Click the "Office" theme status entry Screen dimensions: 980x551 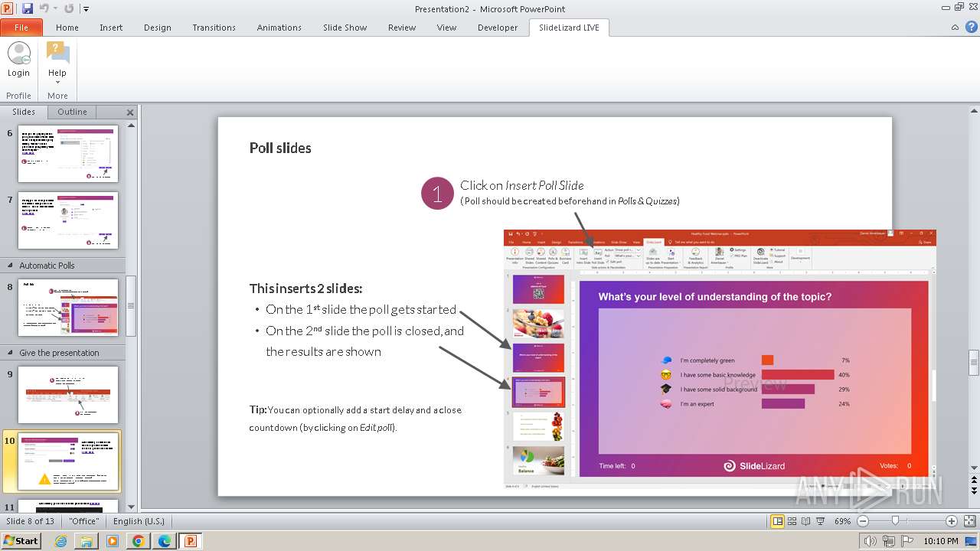click(x=84, y=521)
